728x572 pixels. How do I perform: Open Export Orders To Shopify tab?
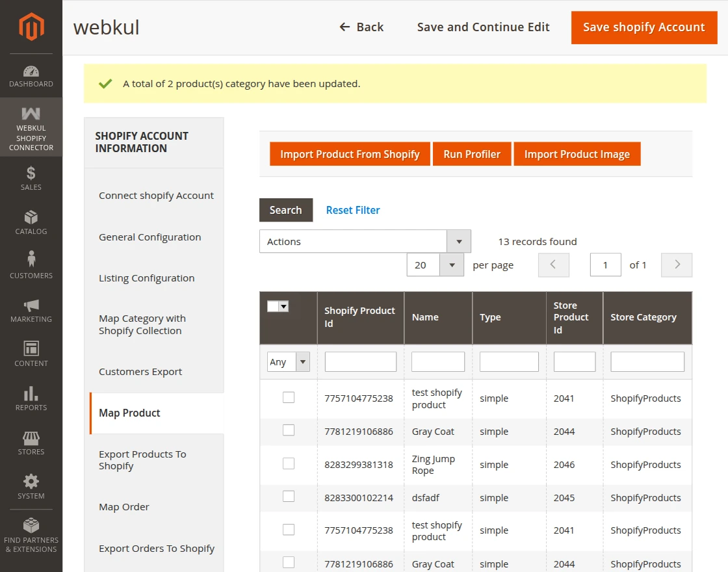157,549
